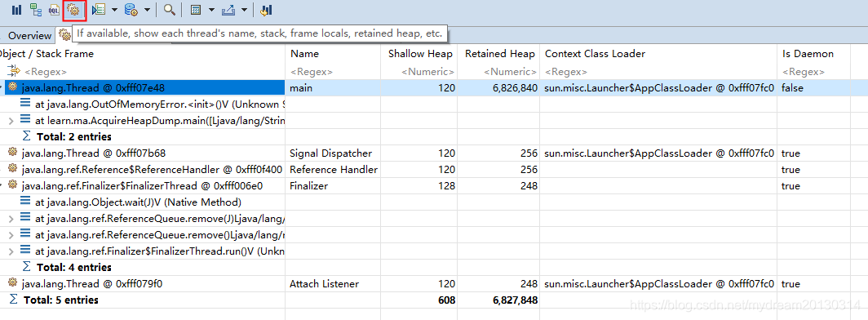Expand the AcquireHeapDump.main stack frame
This screenshot has height=320, width=868.
(x=11, y=120)
